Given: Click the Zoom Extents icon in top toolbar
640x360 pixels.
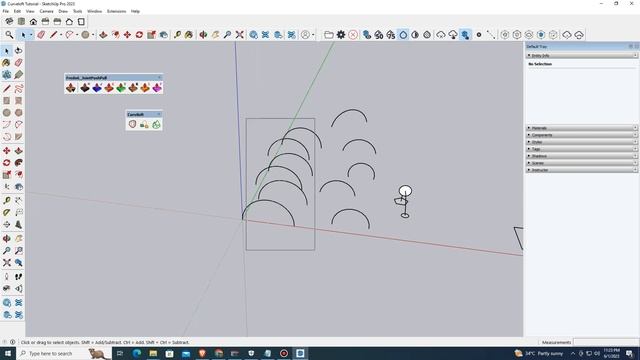Looking at the screenshot, I should 240,35.
